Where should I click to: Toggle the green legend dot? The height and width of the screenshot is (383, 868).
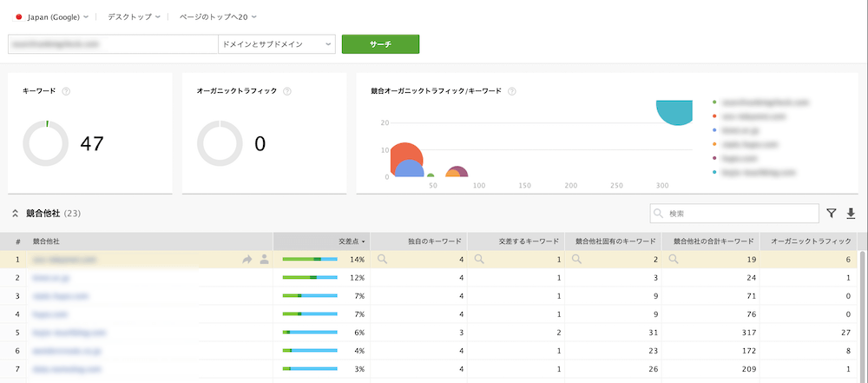(714, 102)
